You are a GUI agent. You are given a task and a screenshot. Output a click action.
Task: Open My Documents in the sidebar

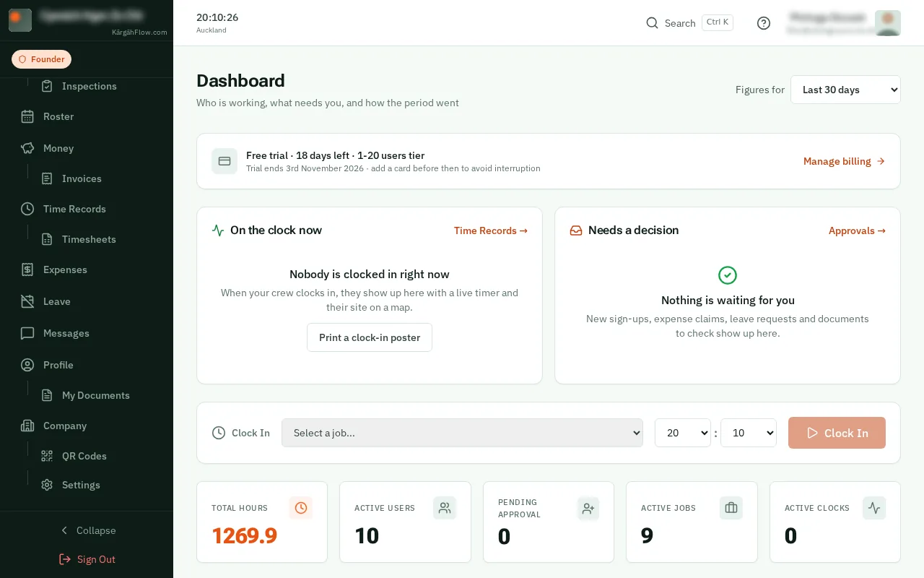86,395
